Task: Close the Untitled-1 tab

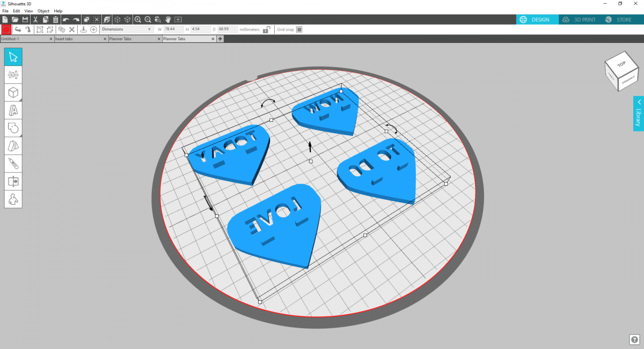Action: coord(51,39)
